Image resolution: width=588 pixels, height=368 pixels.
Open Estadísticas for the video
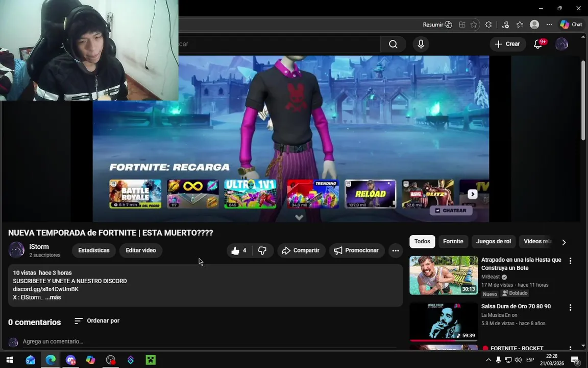click(94, 250)
